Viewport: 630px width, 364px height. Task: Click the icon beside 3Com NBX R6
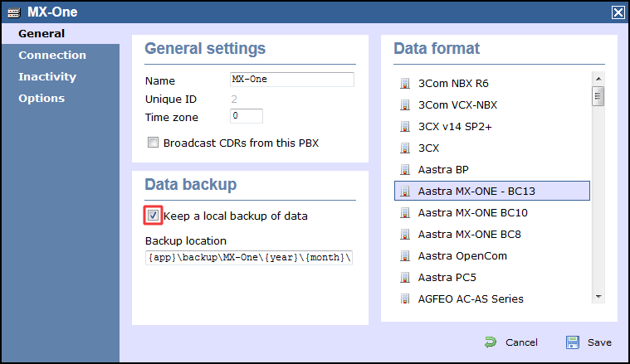click(x=405, y=84)
